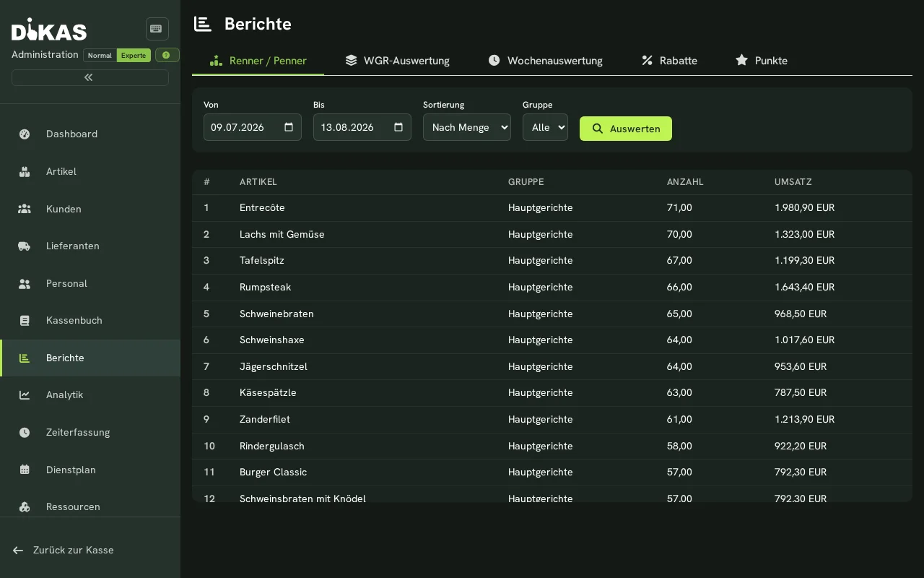Open the Wochenauswertung tab
Image resolution: width=924 pixels, height=578 pixels.
point(545,61)
